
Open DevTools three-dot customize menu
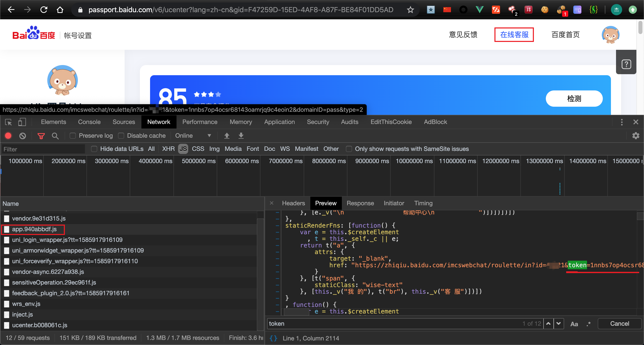point(622,122)
